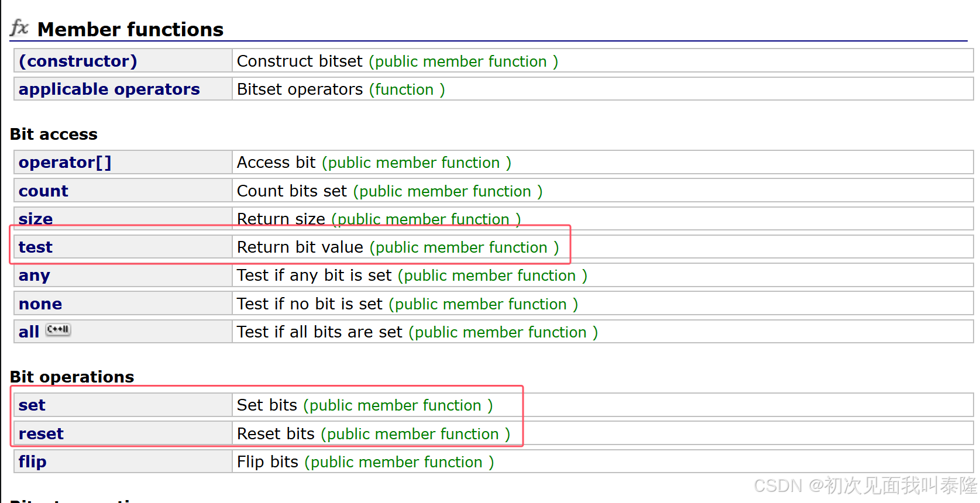Open the none member function link
This screenshot has width=980, height=503.
pyautogui.click(x=40, y=304)
